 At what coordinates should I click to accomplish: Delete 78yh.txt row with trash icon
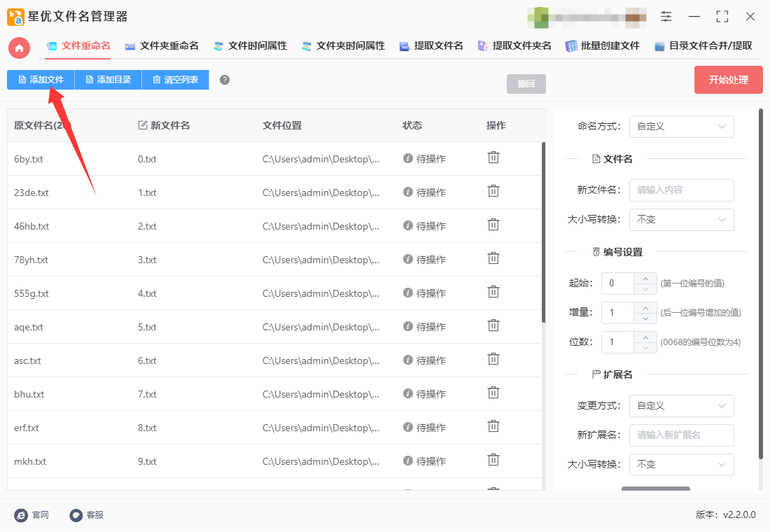493,258
